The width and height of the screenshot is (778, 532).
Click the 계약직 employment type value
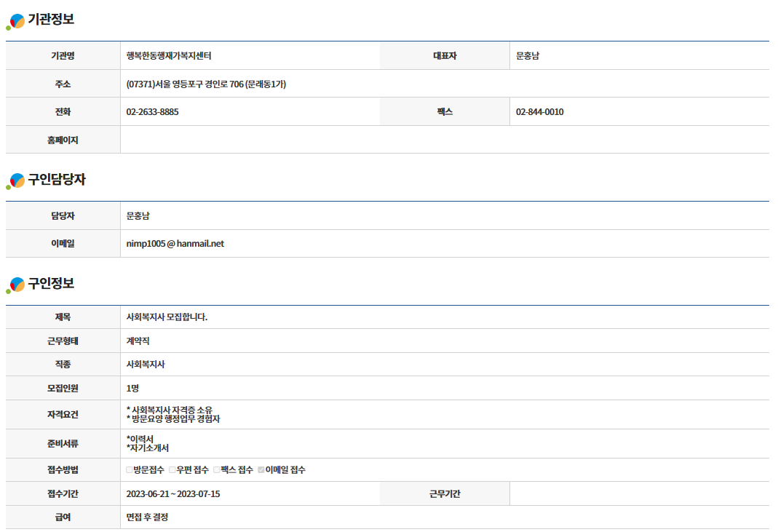pos(138,341)
